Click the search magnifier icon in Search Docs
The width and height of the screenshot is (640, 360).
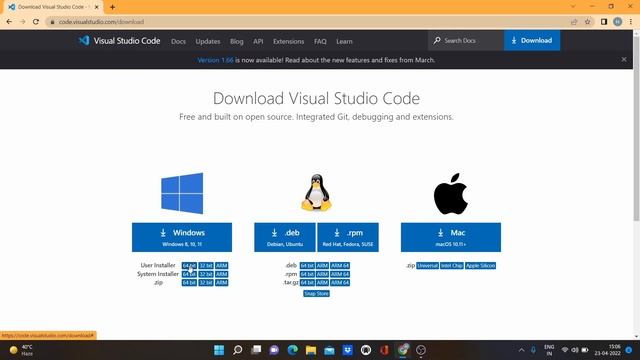click(437, 40)
